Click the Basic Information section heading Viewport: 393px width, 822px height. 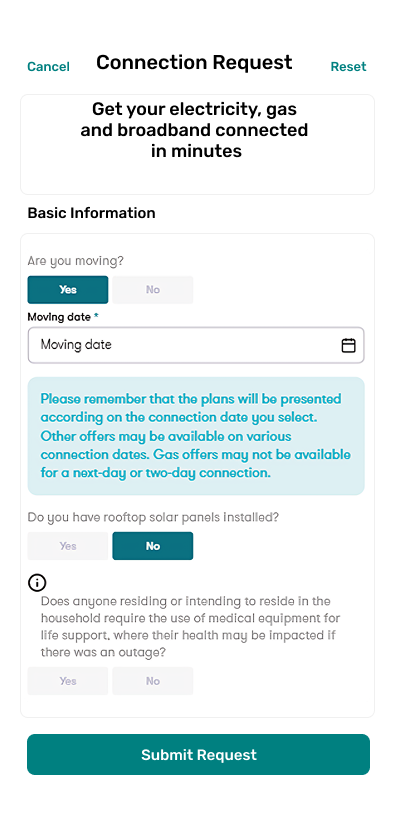click(92, 213)
